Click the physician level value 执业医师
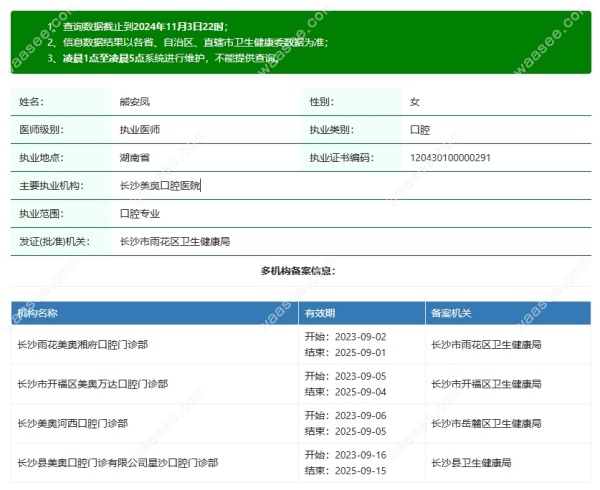This screenshot has width=600, height=490. 140,130
